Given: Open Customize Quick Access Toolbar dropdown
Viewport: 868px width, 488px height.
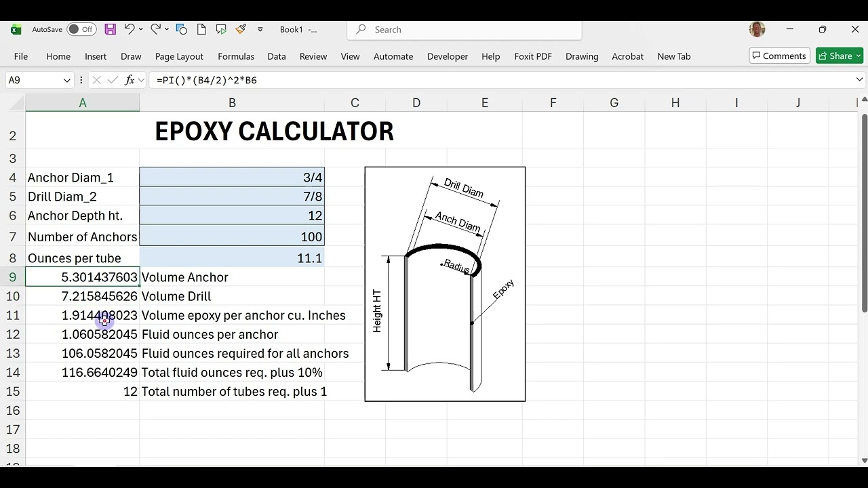Looking at the screenshot, I should pyautogui.click(x=260, y=29).
